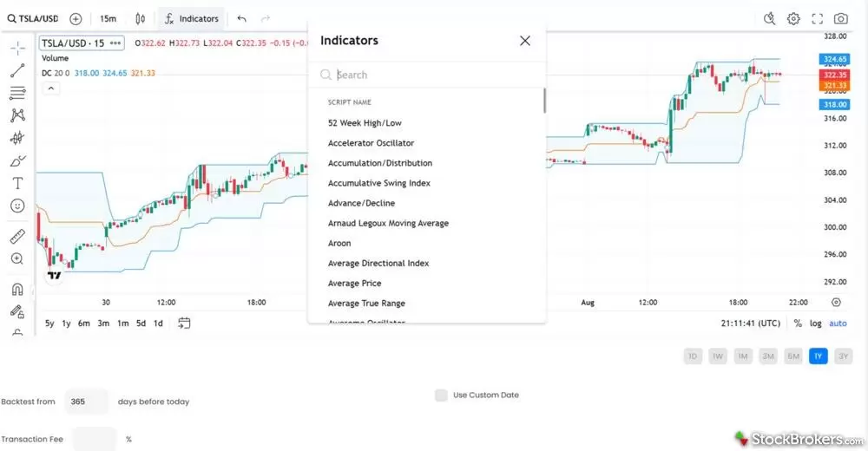This screenshot has width=868, height=451.
Task: Close the Indicators dialog
Action: [x=525, y=41]
